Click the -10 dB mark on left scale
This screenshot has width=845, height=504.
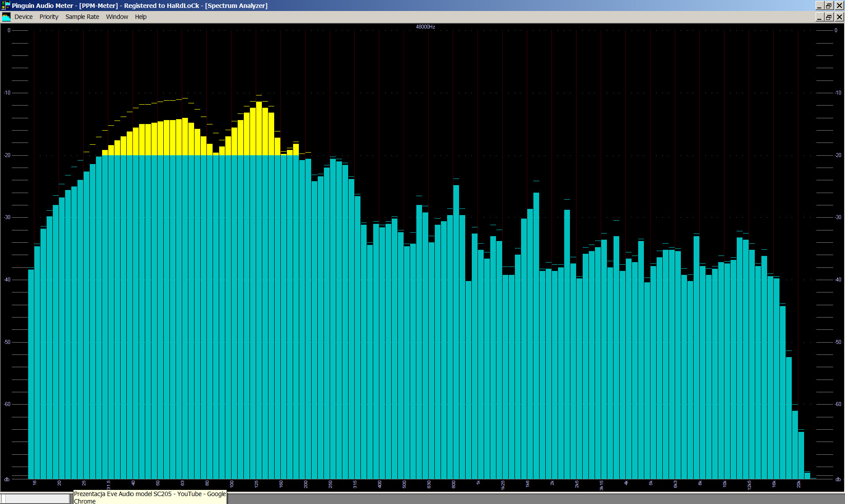point(7,93)
